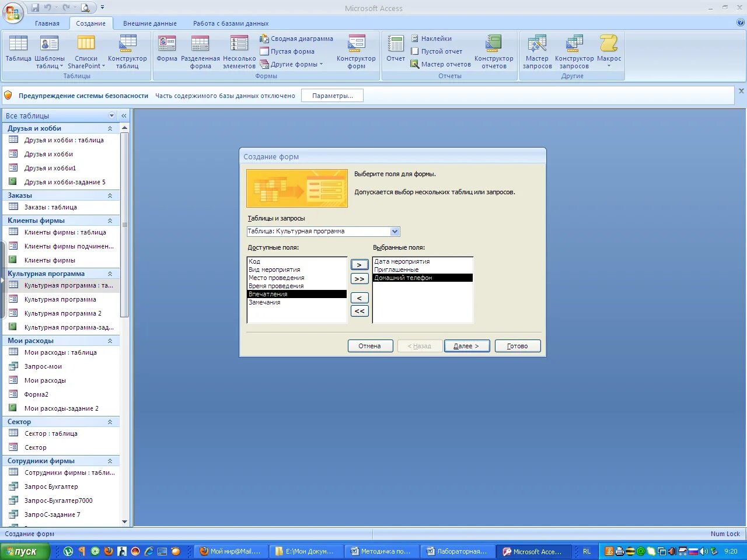Launch Мастер отчетов from the ribbon
The image size is (747, 560).
pos(441,64)
